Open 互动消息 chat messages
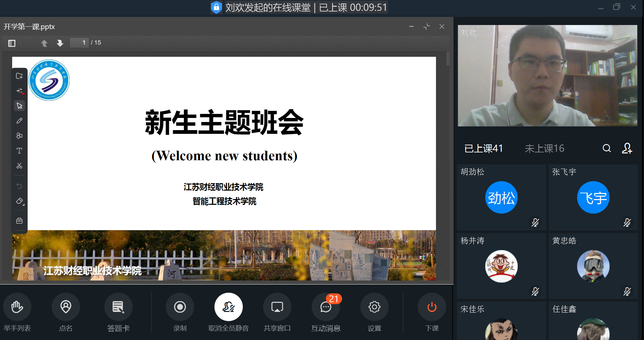This screenshot has width=644, height=340. point(326,307)
